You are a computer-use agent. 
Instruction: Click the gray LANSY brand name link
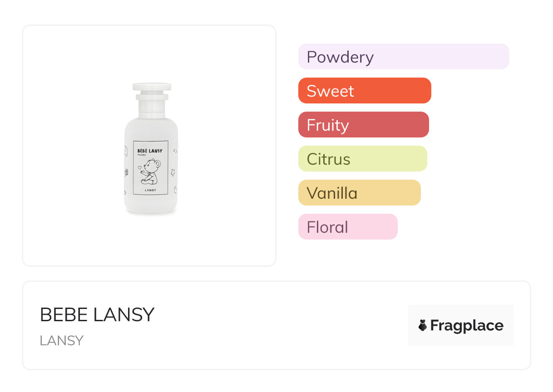point(62,341)
